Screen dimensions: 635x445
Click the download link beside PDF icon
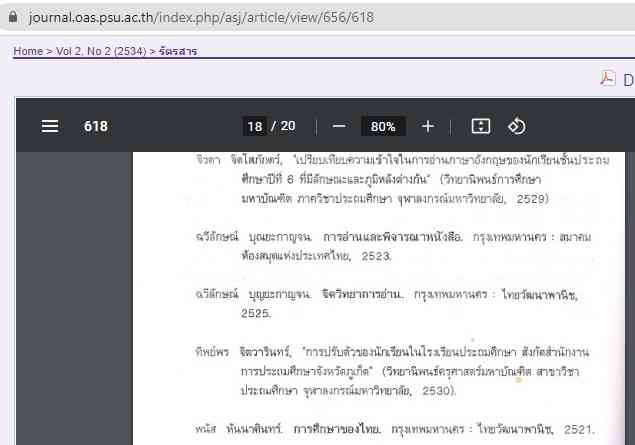[x=628, y=79]
